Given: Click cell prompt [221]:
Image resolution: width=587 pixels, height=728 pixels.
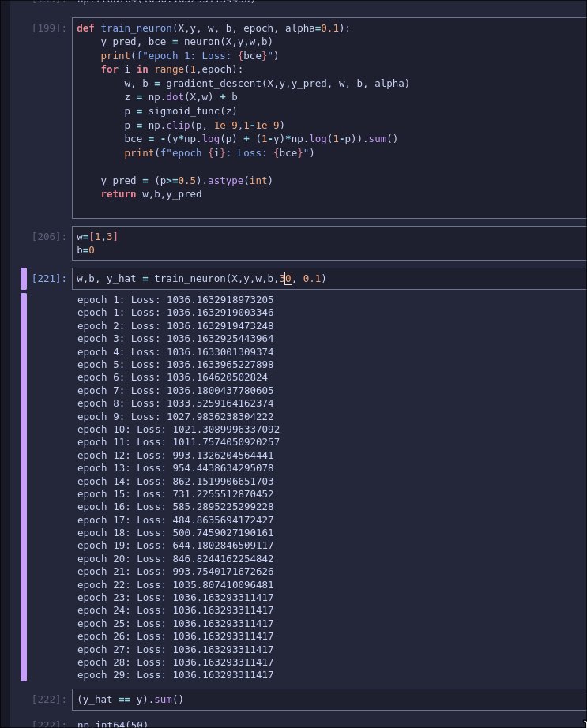Looking at the screenshot, I should 49,279.
